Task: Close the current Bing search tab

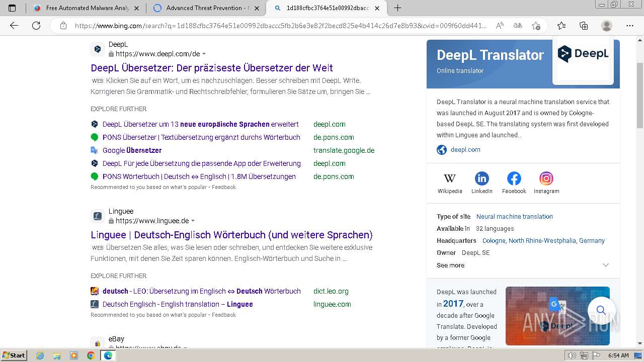Action: [377, 8]
